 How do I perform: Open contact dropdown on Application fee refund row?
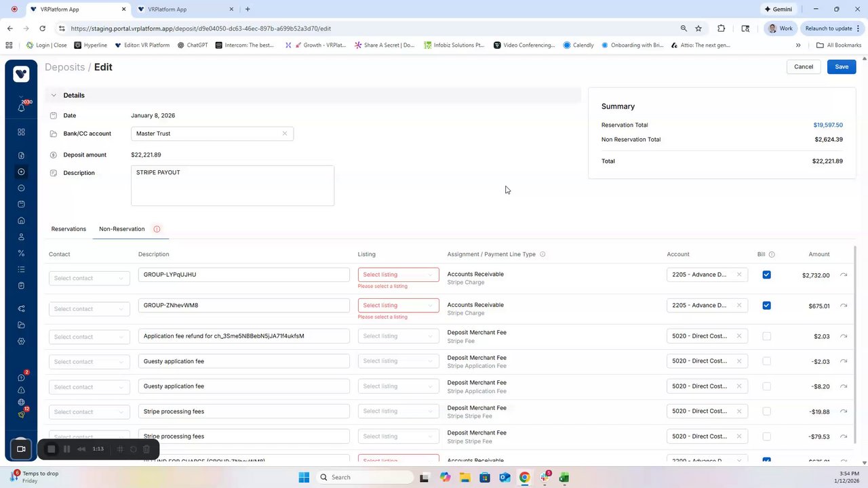(89, 337)
